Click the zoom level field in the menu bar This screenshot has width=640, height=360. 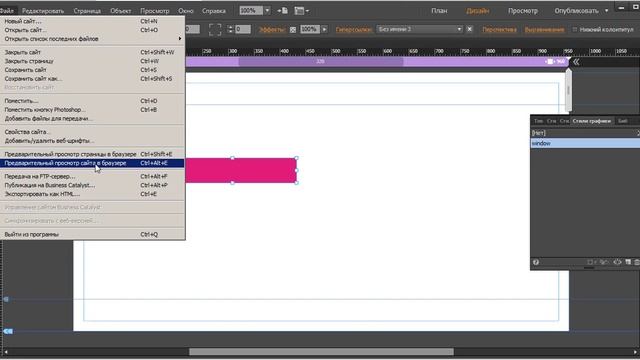click(251, 11)
